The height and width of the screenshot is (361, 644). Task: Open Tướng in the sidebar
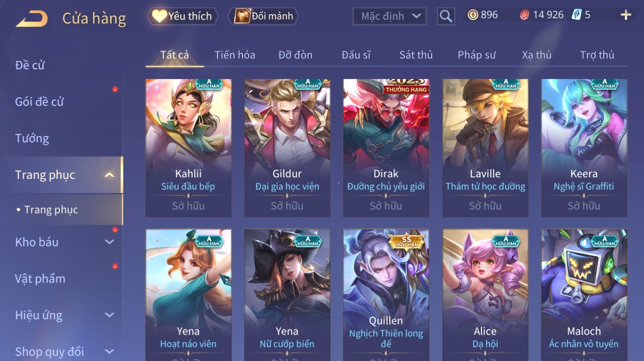32,138
